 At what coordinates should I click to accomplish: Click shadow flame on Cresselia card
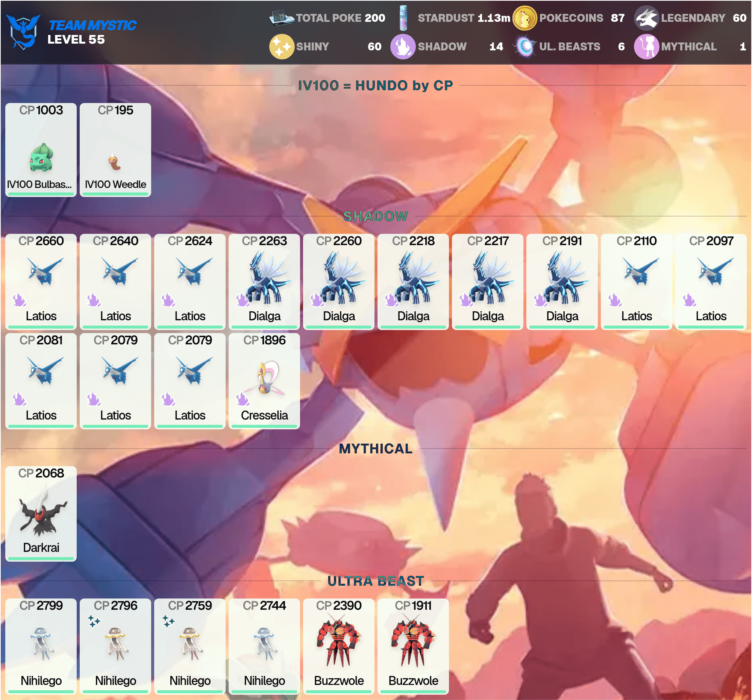tap(243, 399)
